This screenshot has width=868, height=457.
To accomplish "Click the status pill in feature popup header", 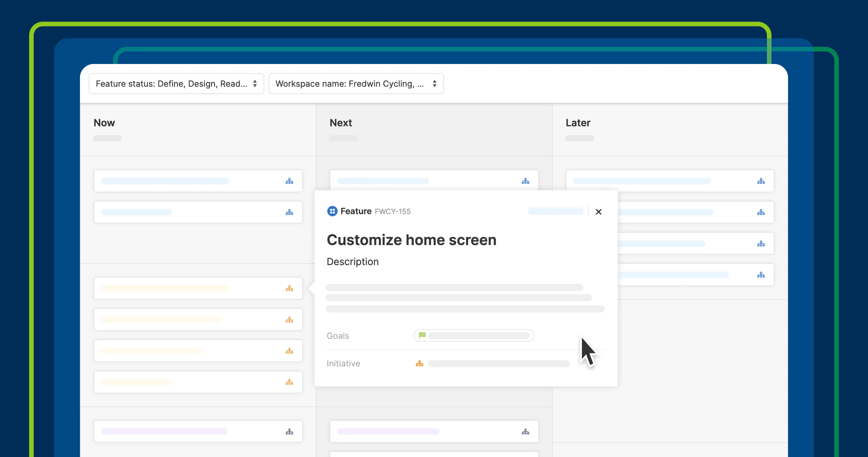I will click(x=555, y=211).
